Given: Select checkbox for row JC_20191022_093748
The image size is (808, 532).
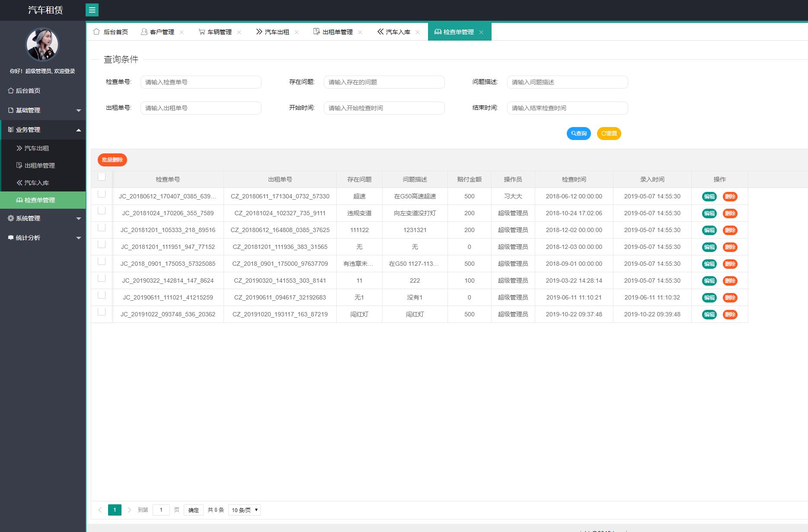Looking at the screenshot, I should pyautogui.click(x=102, y=312).
